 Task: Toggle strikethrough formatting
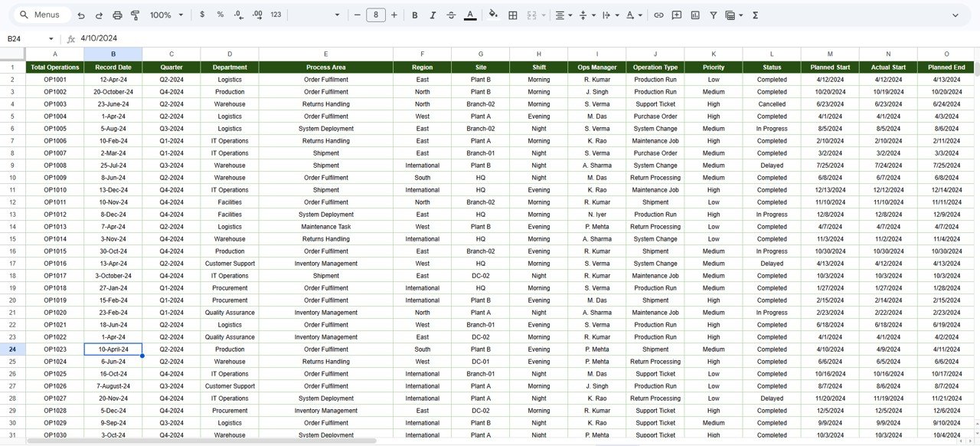[x=451, y=15]
